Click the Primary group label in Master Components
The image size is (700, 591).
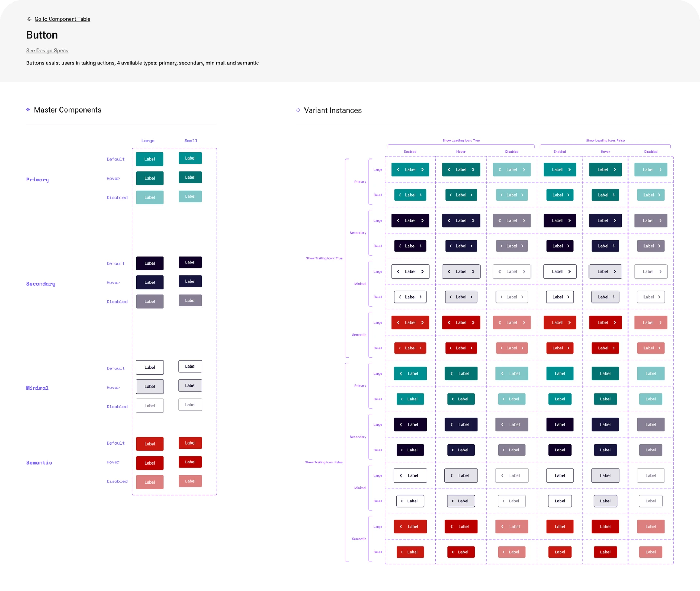tap(38, 180)
